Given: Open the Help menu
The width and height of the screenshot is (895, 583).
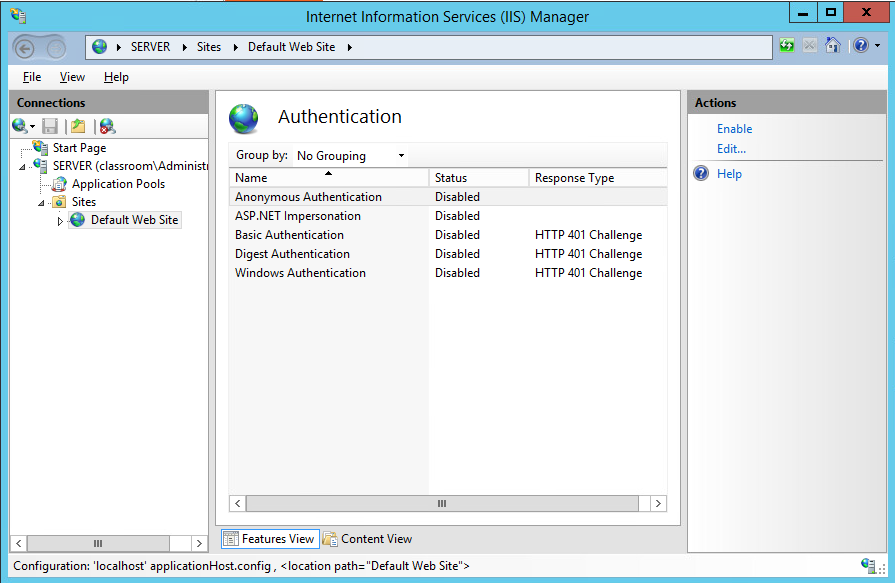Looking at the screenshot, I should pos(116,77).
